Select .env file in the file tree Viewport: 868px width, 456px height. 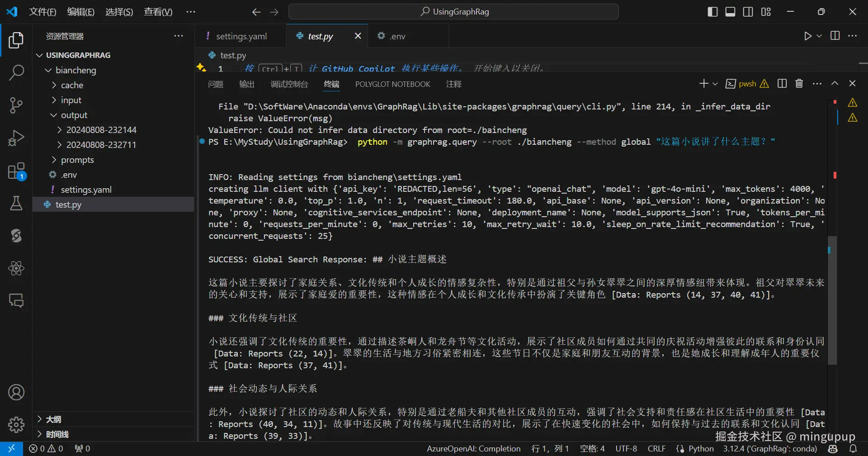coord(113,175)
